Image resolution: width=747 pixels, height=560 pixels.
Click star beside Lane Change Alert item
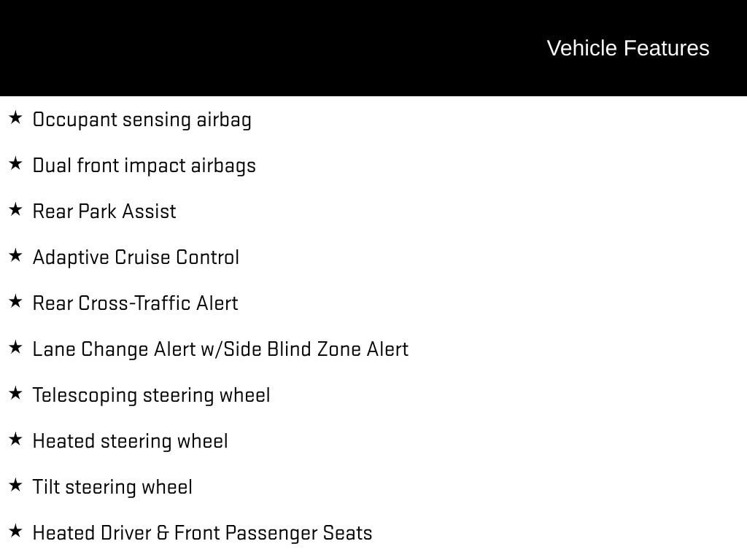click(15, 347)
